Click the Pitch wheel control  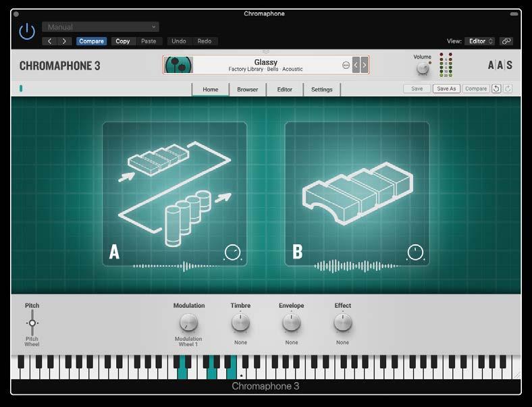coord(32,323)
